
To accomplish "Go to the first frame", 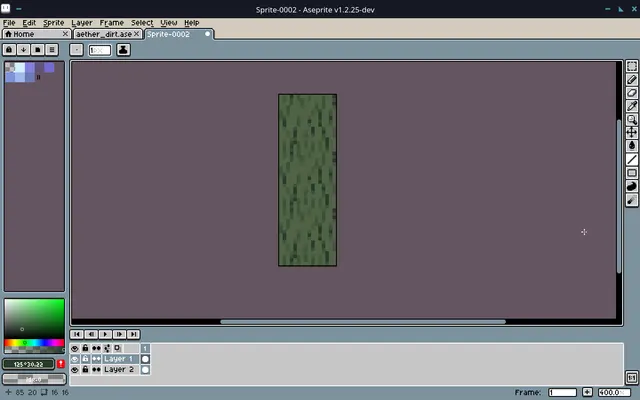I will coord(77,334).
